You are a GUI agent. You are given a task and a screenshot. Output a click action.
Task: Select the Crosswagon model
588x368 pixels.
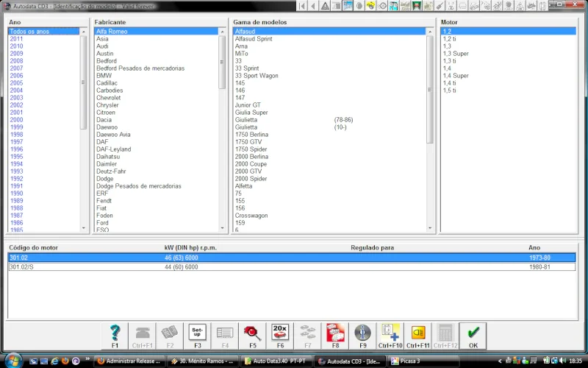pos(251,216)
